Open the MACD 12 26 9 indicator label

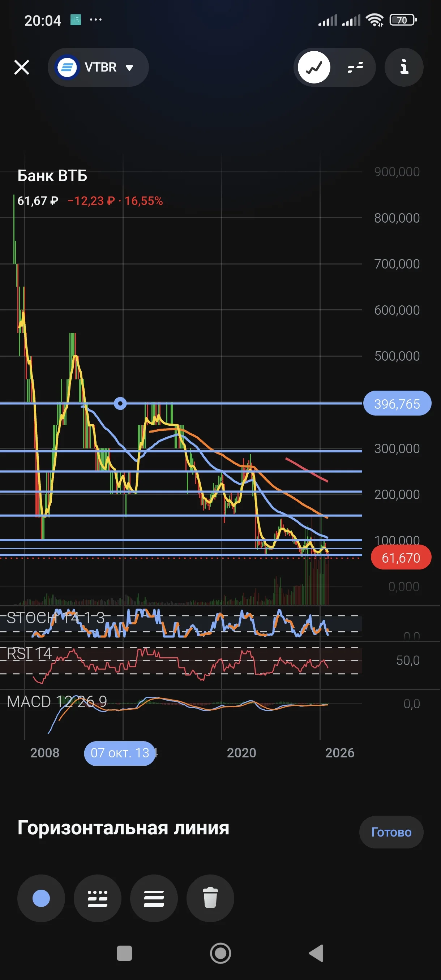(x=57, y=701)
